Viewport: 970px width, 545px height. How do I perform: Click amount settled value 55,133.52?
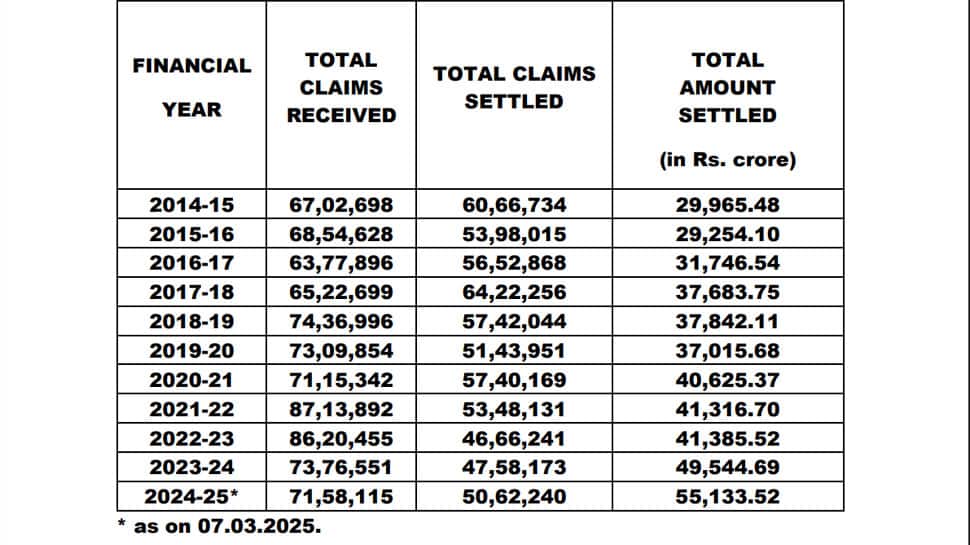tap(728, 497)
